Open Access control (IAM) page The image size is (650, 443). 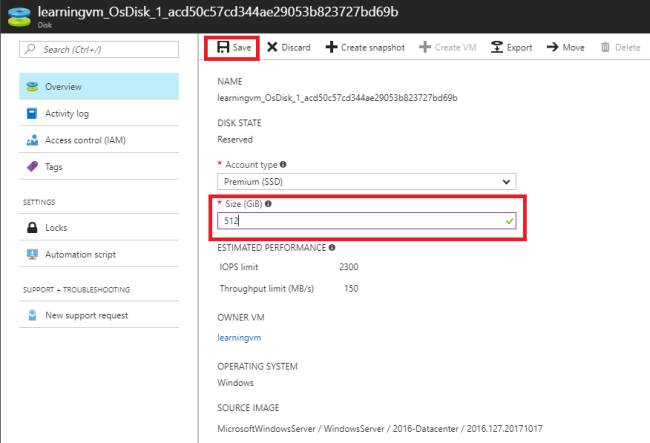[x=85, y=140]
